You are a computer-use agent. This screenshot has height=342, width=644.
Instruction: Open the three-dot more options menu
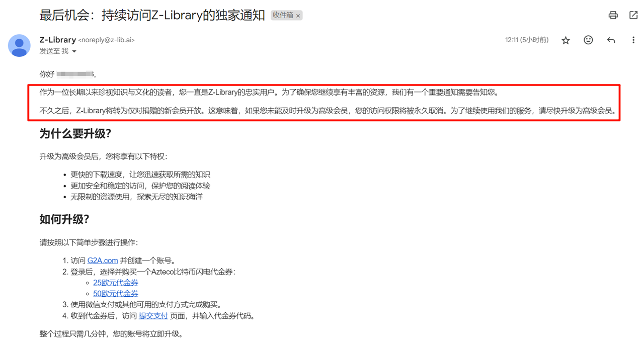click(633, 40)
